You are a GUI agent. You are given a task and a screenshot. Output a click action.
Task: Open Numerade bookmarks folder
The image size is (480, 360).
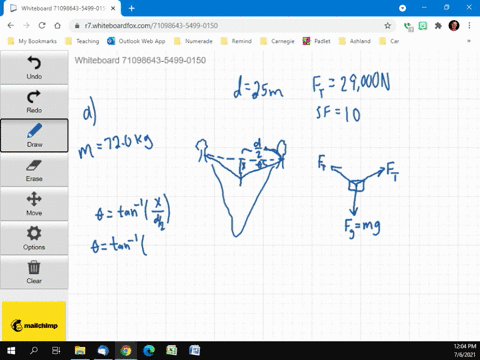point(193,41)
